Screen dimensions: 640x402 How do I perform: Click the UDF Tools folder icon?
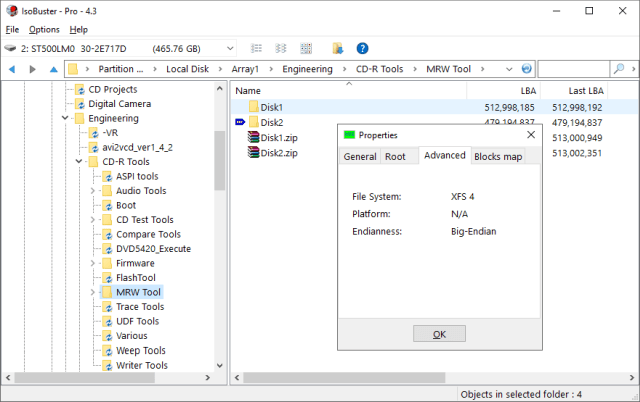(107, 322)
